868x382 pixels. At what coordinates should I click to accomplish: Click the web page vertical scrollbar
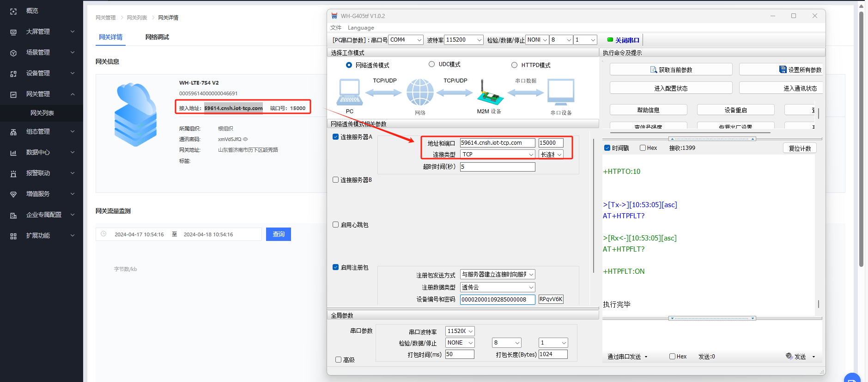tap(861, 139)
